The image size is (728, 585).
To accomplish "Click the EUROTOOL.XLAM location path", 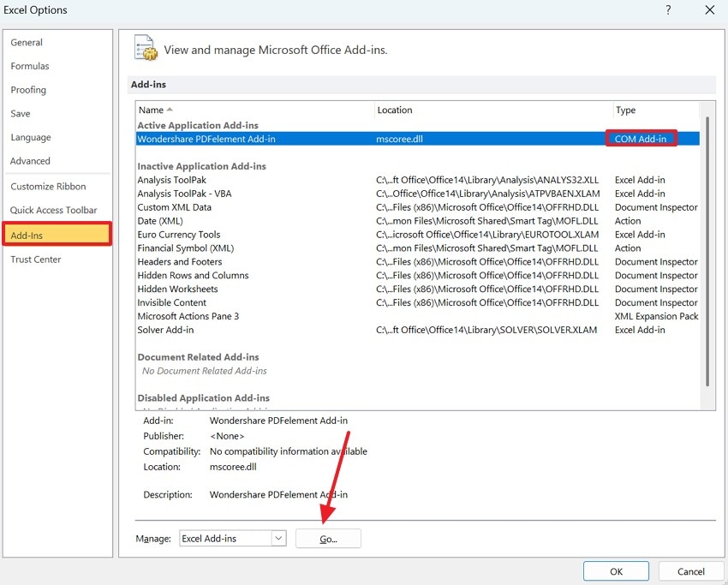I will coord(487,235).
